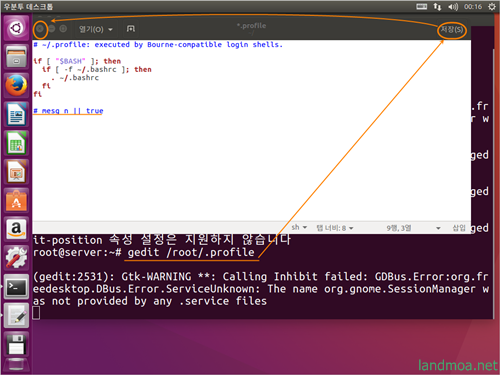The image size is (500, 375).
Task: Open the network indicator menu
Action: click(x=437, y=7)
